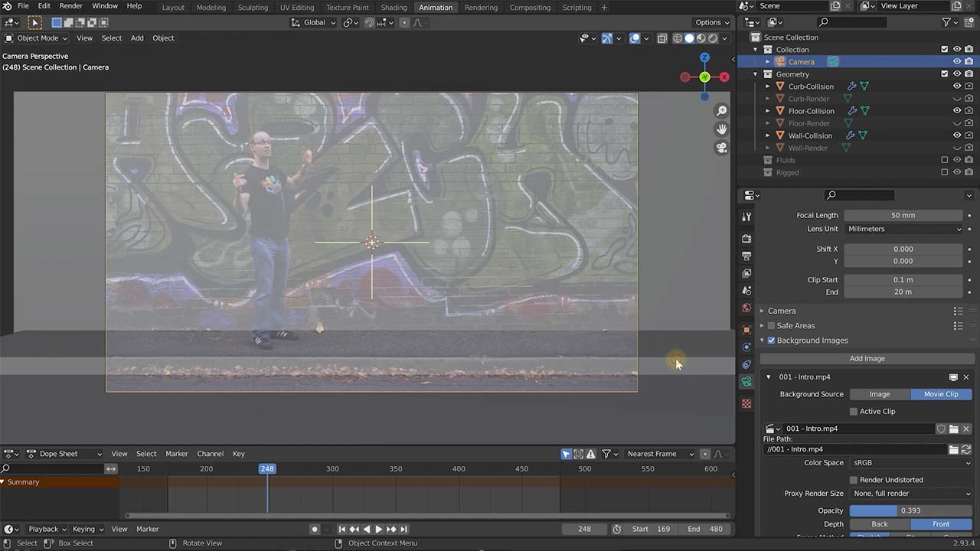
Task: Open the Texture Properties checkered icon
Action: [x=746, y=403]
